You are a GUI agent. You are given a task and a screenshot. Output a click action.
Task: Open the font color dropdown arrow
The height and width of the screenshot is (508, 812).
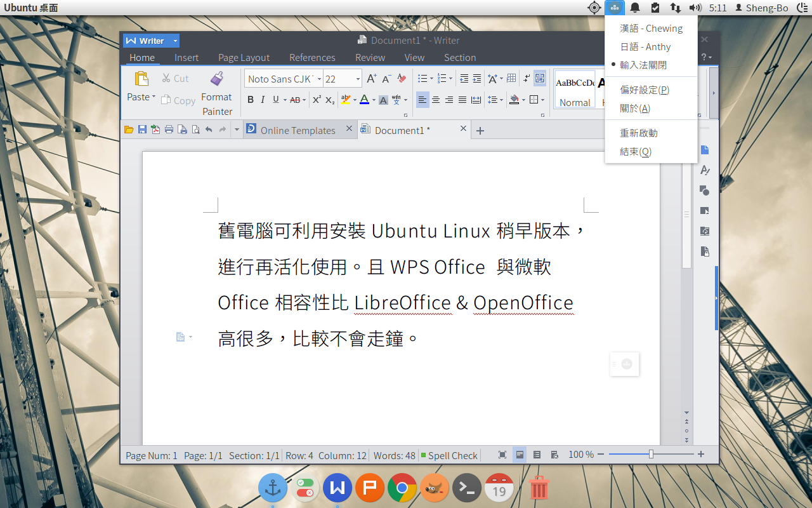click(373, 100)
